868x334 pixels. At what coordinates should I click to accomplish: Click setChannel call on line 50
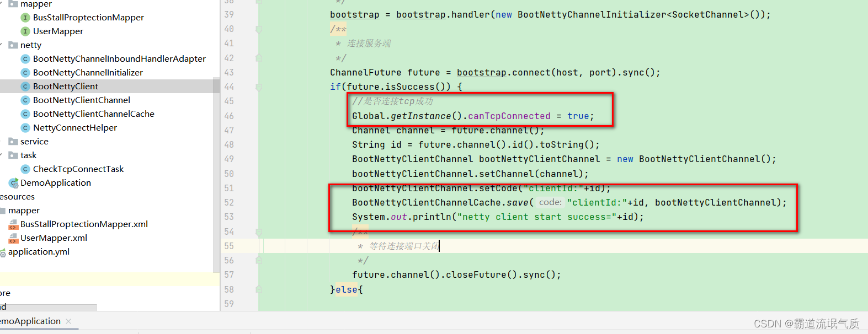(507, 174)
